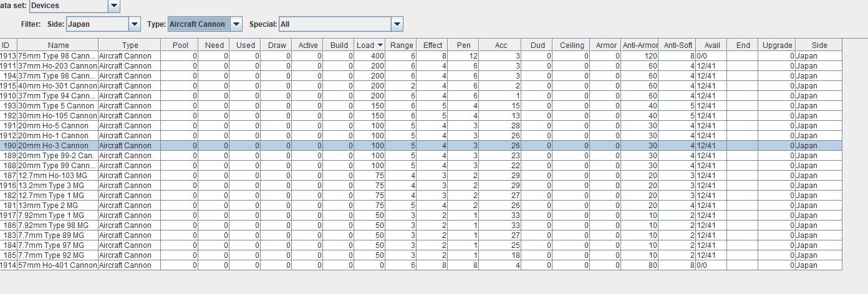
Task: Click ID cell 1910
Action: pyautogui.click(x=8, y=96)
